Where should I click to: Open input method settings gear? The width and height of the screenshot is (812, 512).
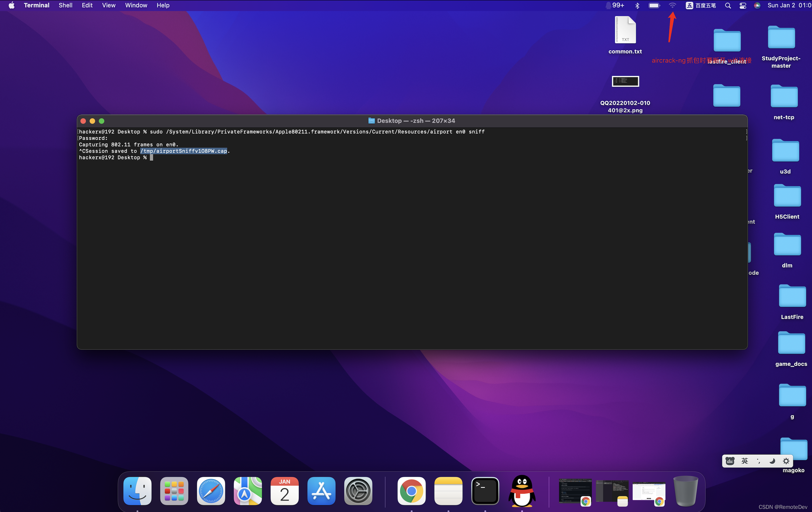(x=786, y=461)
